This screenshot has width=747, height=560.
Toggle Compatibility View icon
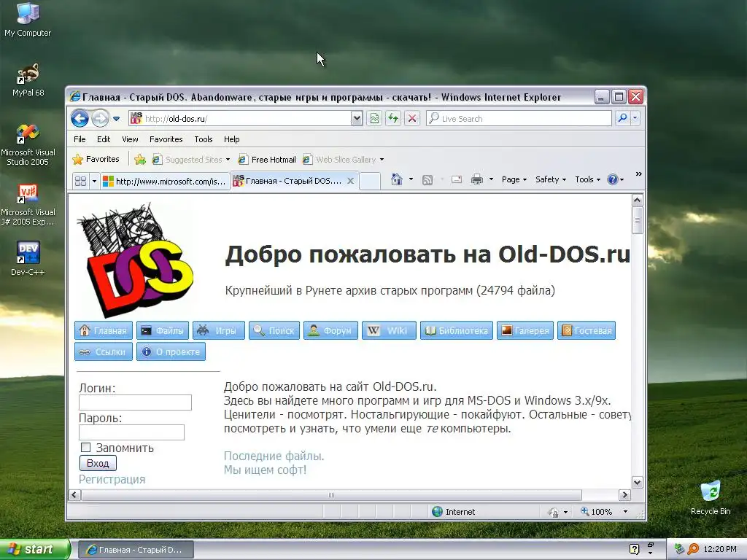click(x=374, y=119)
